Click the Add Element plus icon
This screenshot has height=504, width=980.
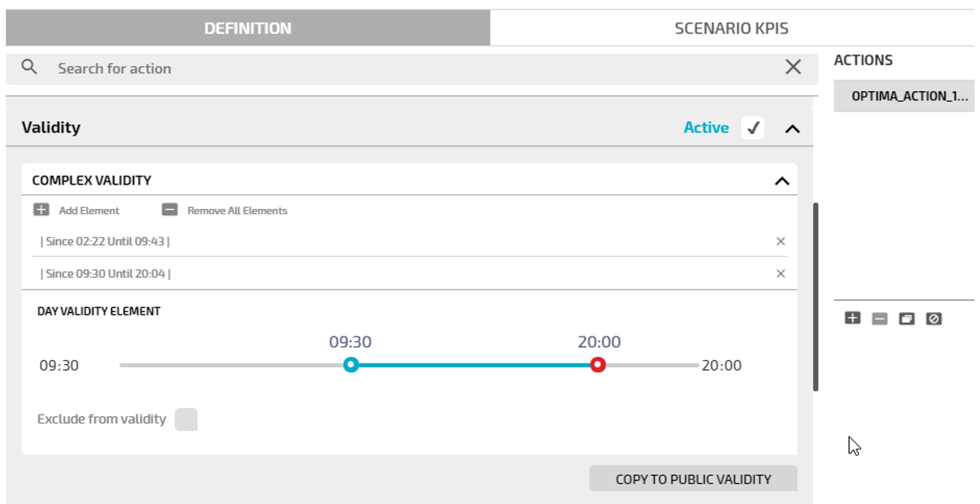pyautogui.click(x=41, y=210)
